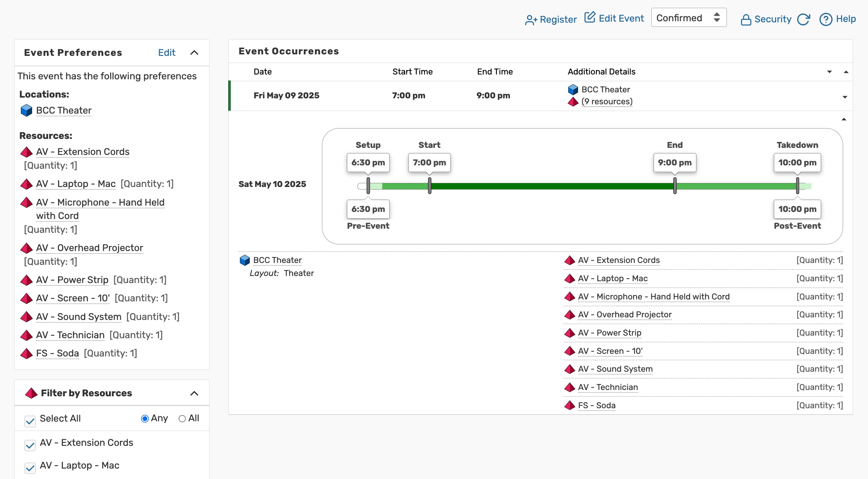Collapse the Event Preferences panel
Screen dimensions: 868x479
tap(194, 53)
